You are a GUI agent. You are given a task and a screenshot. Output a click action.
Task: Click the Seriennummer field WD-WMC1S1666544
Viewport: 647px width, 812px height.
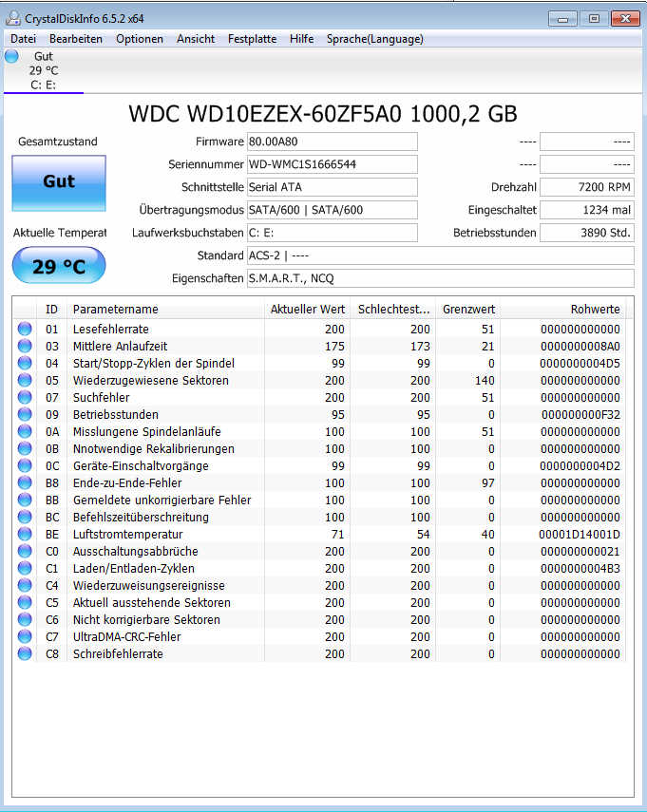[332, 164]
